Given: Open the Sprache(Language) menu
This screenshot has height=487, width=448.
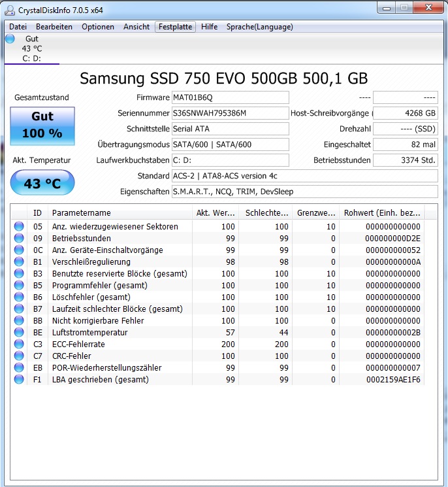Looking at the screenshot, I should [260, 27].
